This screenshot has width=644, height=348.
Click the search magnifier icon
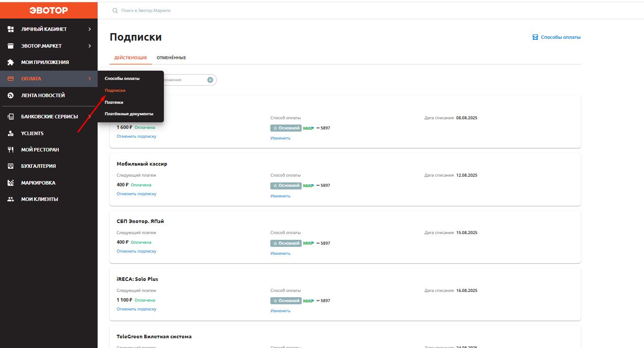click(x=115, y=10)
